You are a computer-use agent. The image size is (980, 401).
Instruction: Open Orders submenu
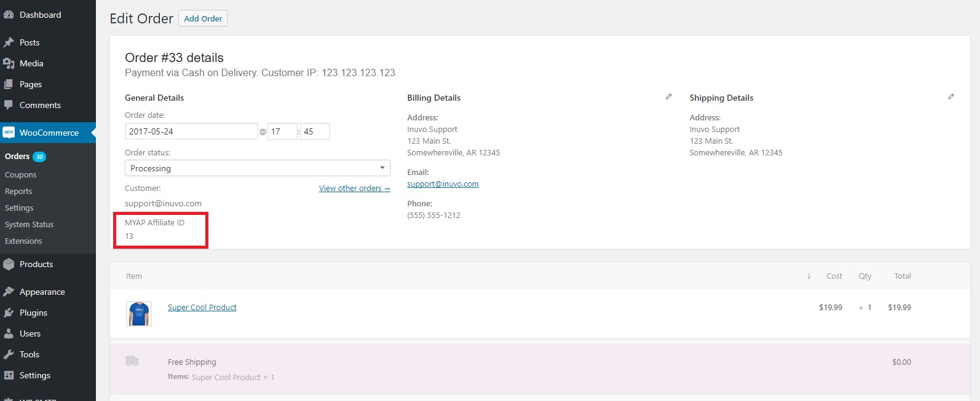[17, 157]
